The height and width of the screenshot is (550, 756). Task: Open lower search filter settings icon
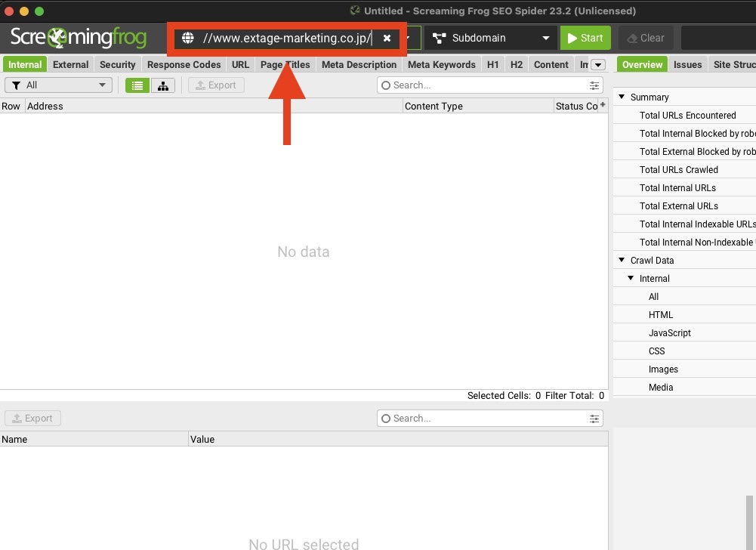[x=595, y=419]
